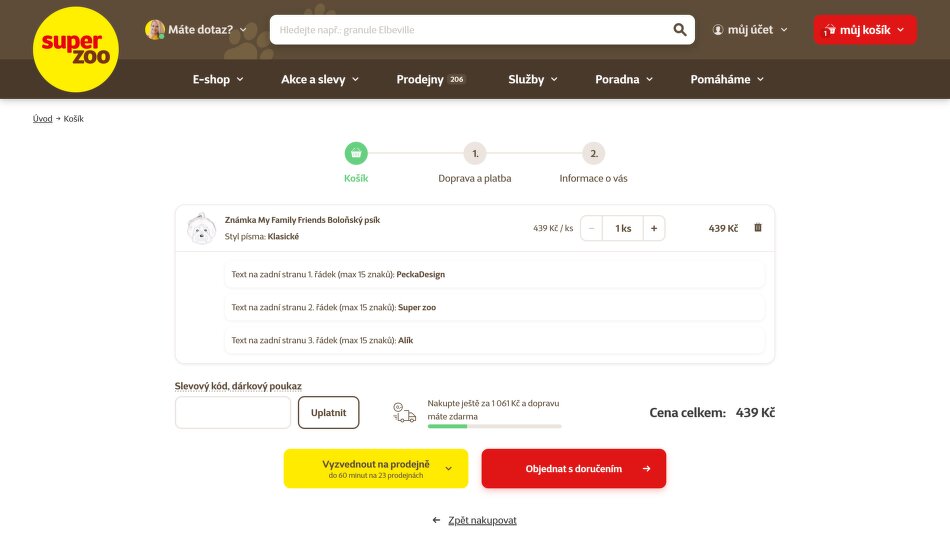Click the discount code input field
The width and height of the screenshot is (950, 552).
point(233,413)
